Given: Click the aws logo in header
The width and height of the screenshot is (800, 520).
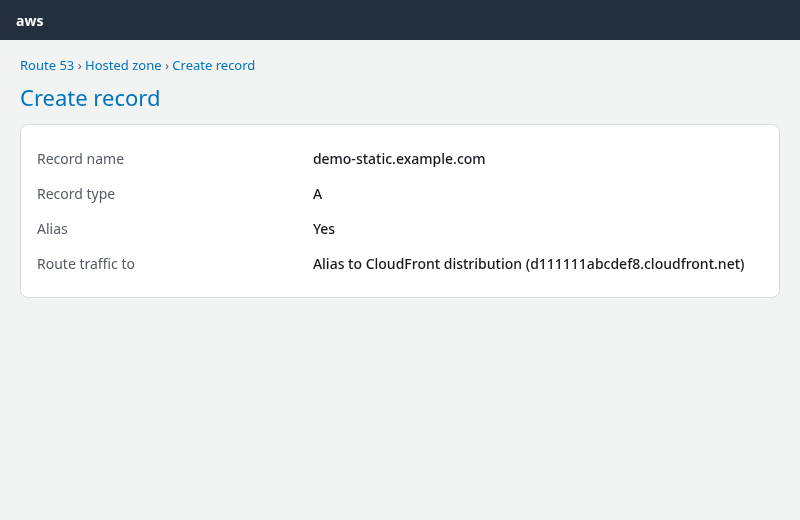Looking at the screenshot, I should [x=30, y=21].
